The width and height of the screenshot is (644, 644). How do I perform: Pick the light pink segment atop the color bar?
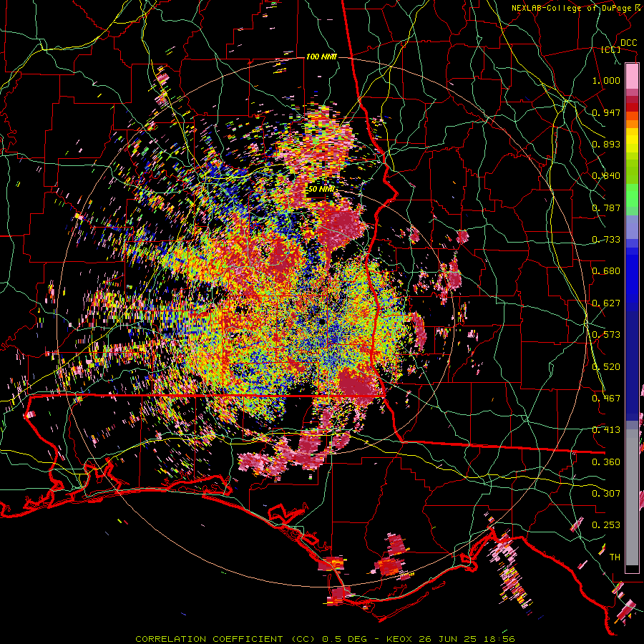point(632,76)
